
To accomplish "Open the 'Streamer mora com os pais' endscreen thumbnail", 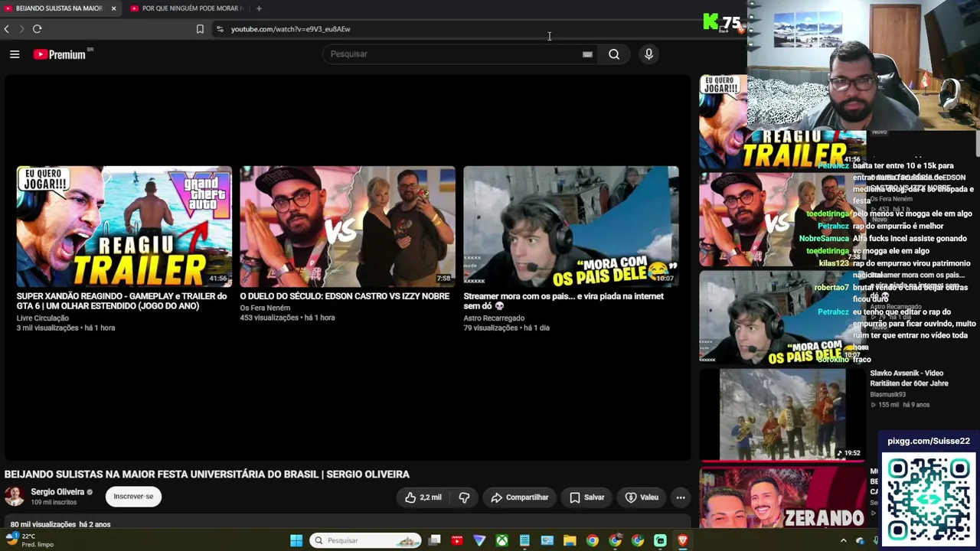I will [571, 227].
